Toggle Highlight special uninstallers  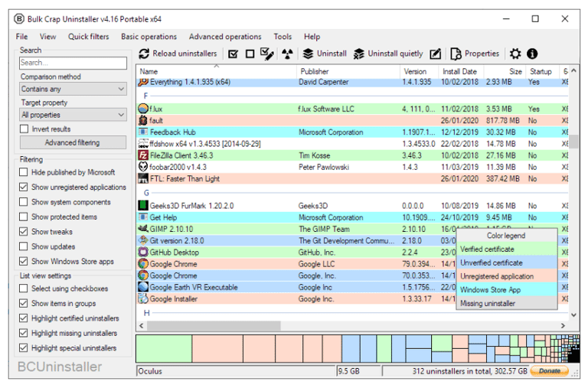point(23,347)
